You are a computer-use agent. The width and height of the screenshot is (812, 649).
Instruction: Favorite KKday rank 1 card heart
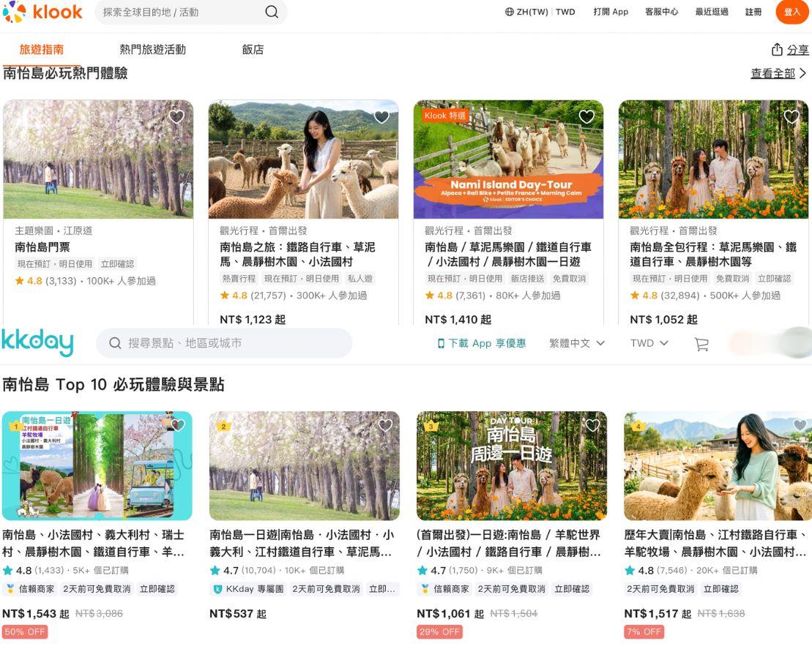pos(178,425)
